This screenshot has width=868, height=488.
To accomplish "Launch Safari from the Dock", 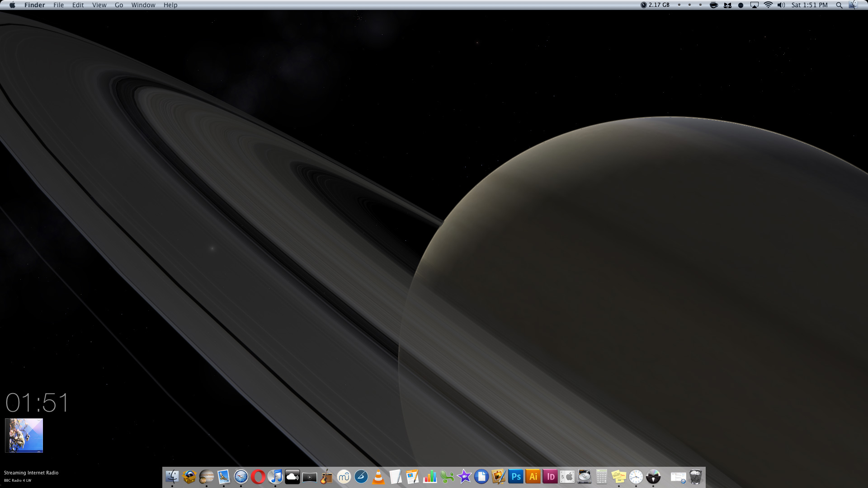I will point(241,477).
